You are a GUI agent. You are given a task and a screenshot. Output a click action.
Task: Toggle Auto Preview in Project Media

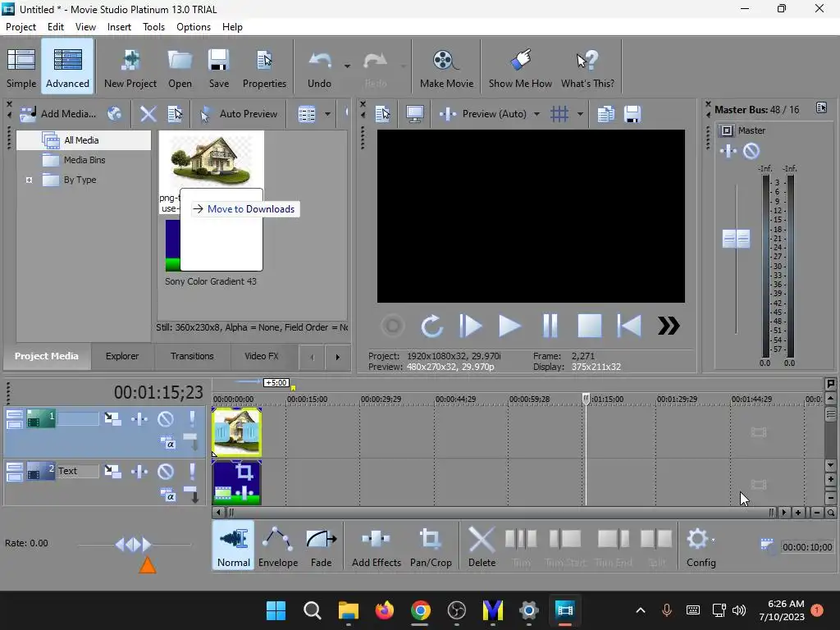239,113
